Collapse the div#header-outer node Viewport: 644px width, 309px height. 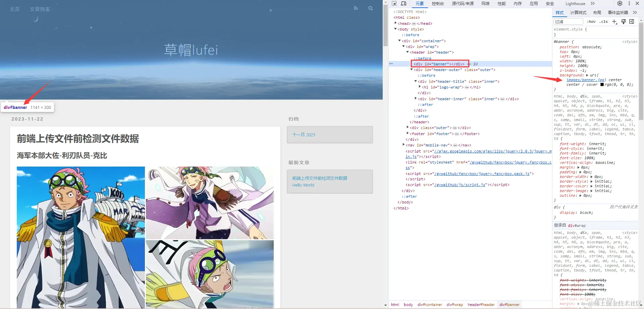click(x=412, y=69)
